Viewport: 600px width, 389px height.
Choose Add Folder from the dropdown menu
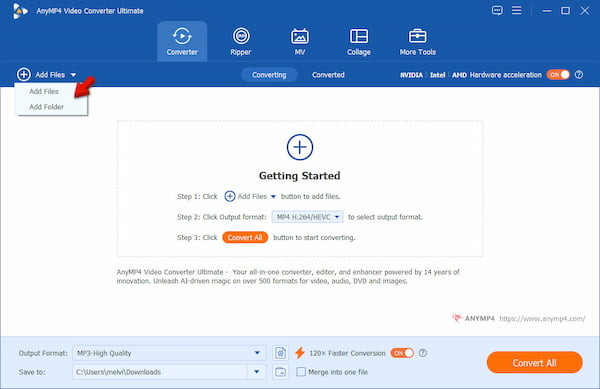pos(46,107)
